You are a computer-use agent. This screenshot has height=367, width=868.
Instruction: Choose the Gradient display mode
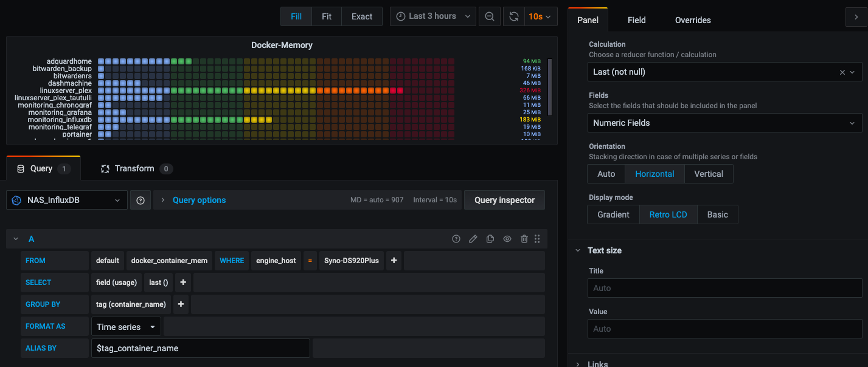coord(613,214)
